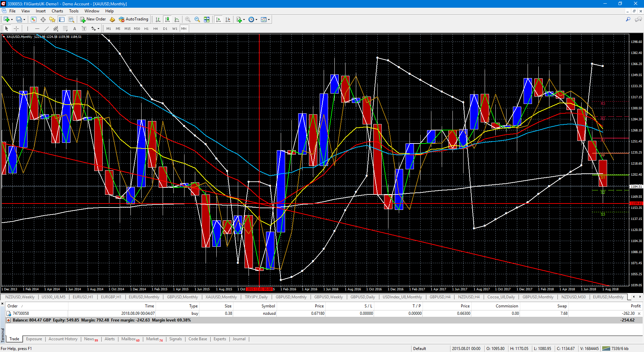
Task: Open the File menu
Action: click(x=12, y=11)
